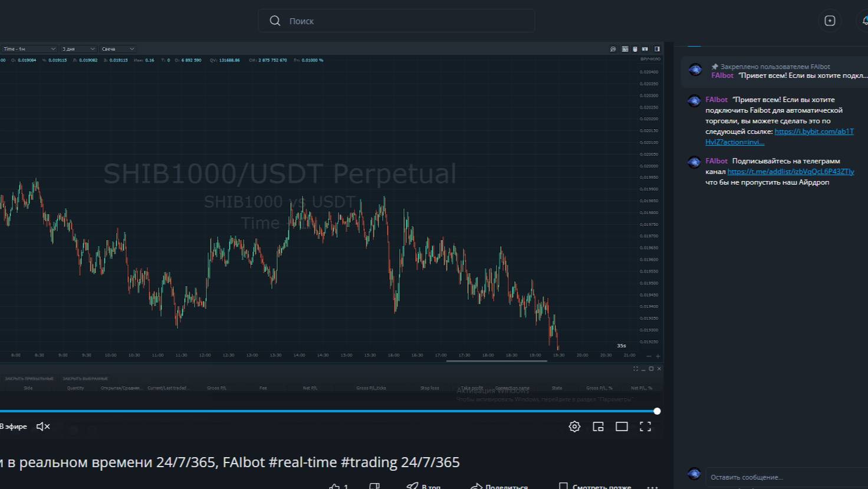
Task: Open the add video icon in header
Action: click(x=830, y=21)
